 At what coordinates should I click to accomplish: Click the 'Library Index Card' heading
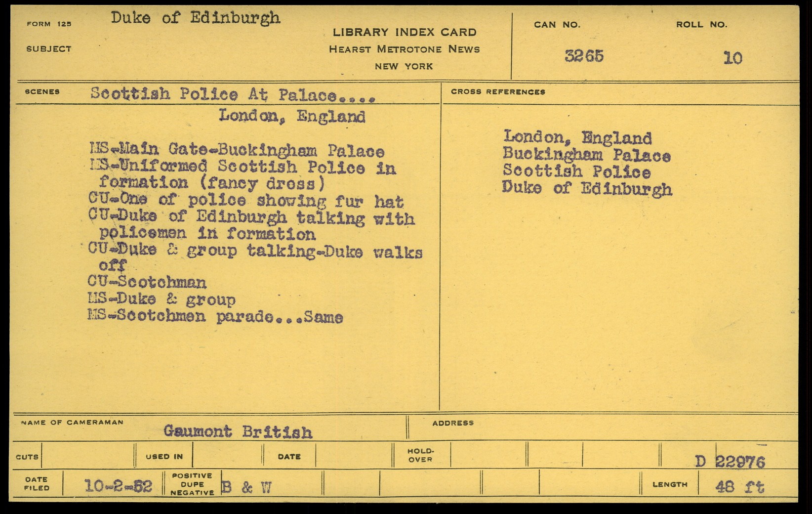[x=404, y=33]
